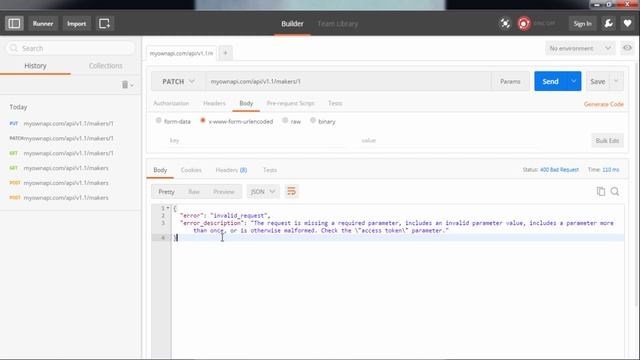Select raw body type

pos(285,121)
